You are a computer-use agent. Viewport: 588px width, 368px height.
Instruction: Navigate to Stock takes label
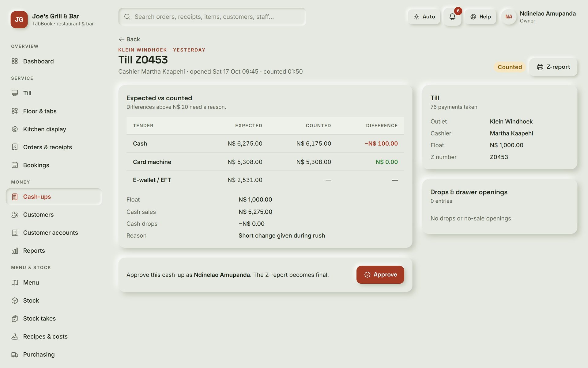[39, 318]
